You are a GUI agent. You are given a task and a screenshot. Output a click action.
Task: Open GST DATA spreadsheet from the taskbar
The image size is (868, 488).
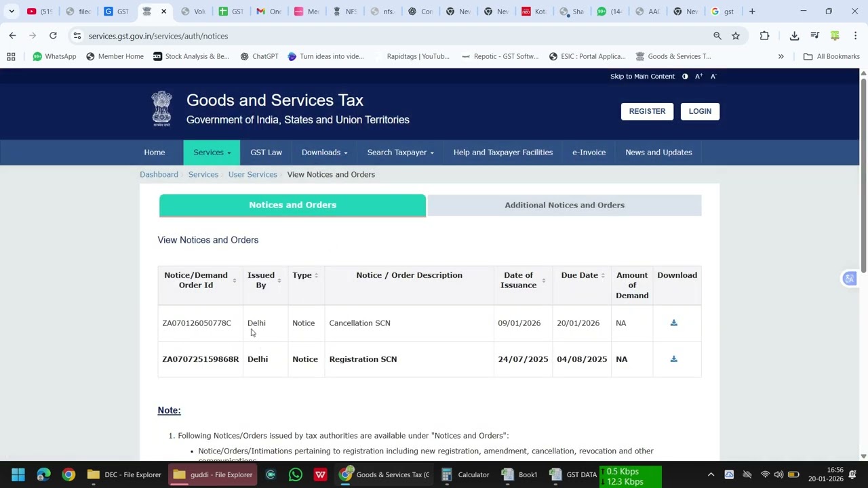pos(573,474)
